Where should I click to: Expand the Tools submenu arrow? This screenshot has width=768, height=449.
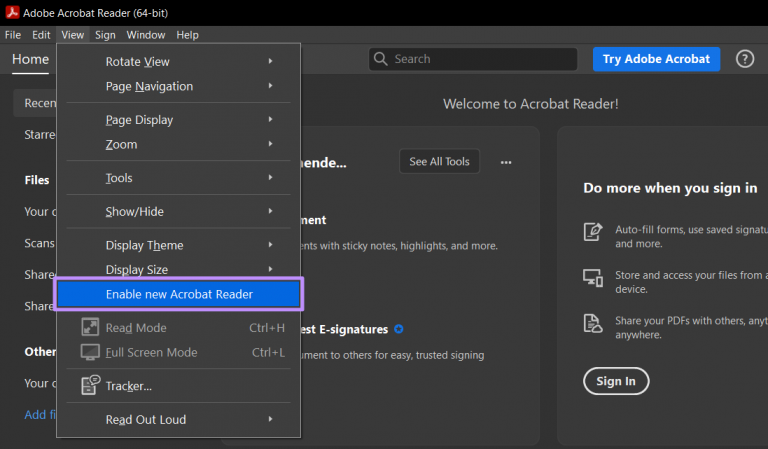point(270,177)
